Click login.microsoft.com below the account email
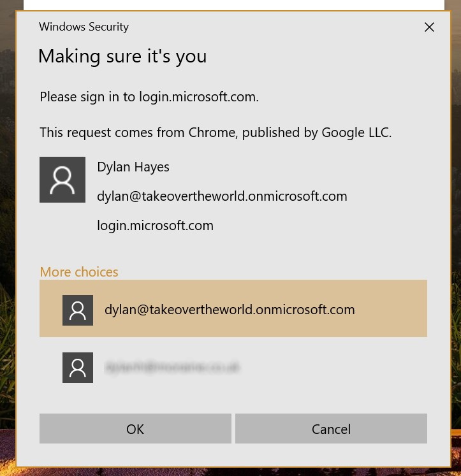This screenshot has width=461, height=476. [x=155, y=226]
